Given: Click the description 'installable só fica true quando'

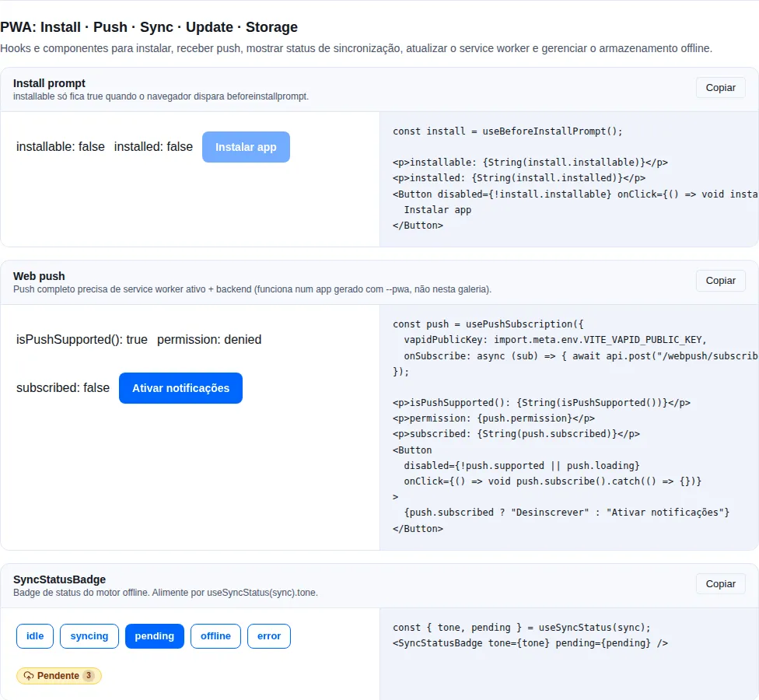Looking at the screenshot, I should 161,96.
